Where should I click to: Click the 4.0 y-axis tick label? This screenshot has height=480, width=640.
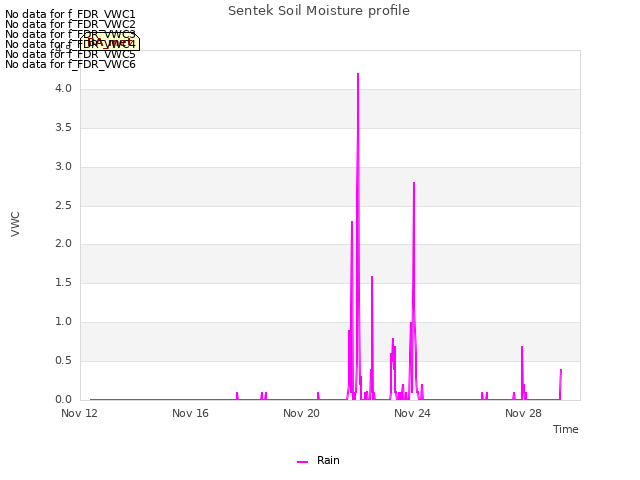[64, 89]
